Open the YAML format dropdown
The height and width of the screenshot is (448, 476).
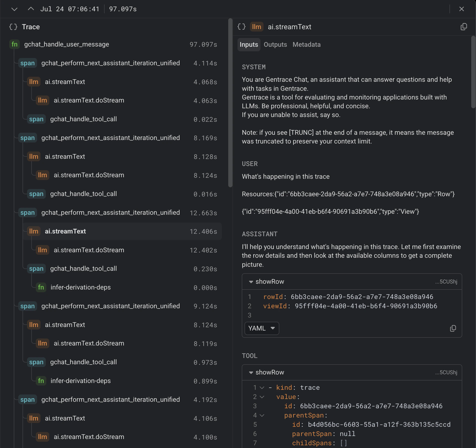pyautogui.click(x=262, y=328)
